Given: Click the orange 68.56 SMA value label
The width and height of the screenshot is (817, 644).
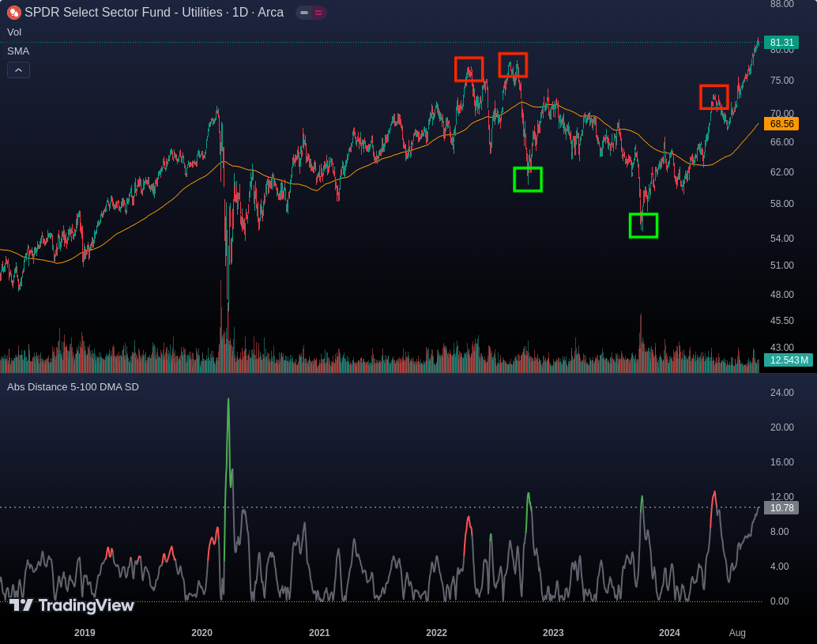Looking at the screenshot, I should coord(781,124).
